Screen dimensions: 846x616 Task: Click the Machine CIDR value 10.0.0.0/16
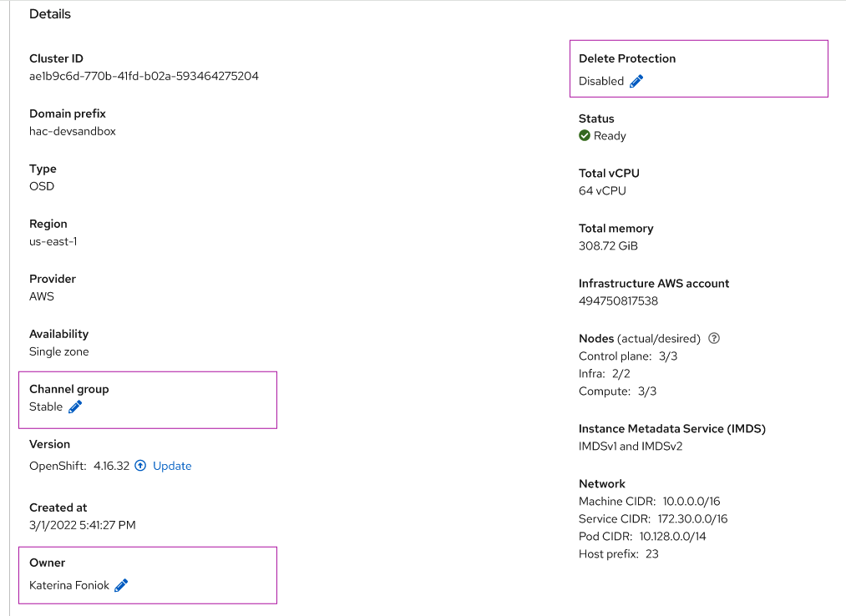point(691,502)
